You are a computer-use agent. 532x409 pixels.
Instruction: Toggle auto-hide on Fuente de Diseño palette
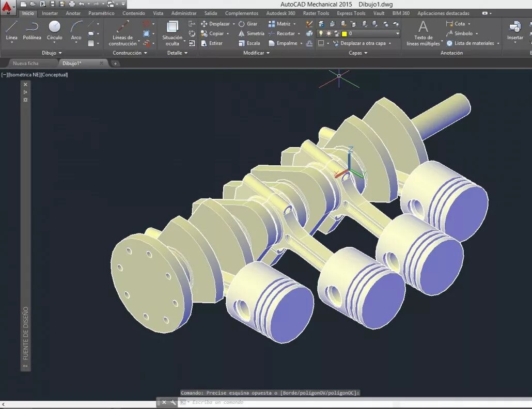(x=25, y=92)
